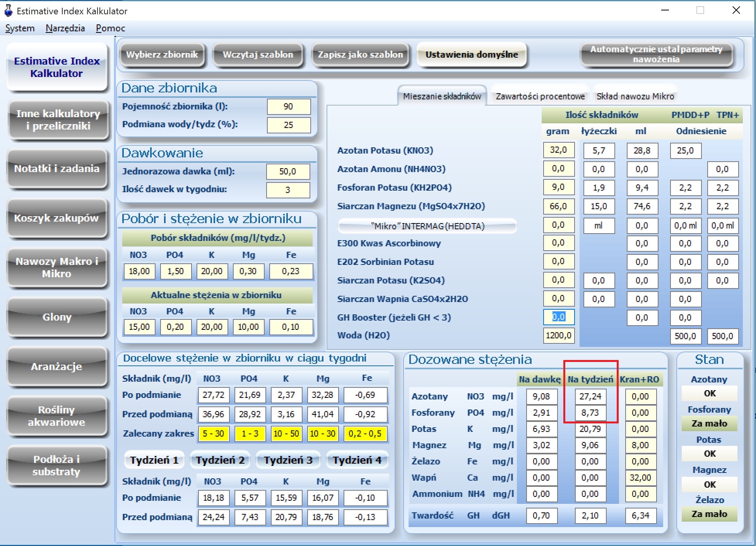
Task: Click the yellow NO3 Zalecany zakres cell
Action: coord(214,434)
